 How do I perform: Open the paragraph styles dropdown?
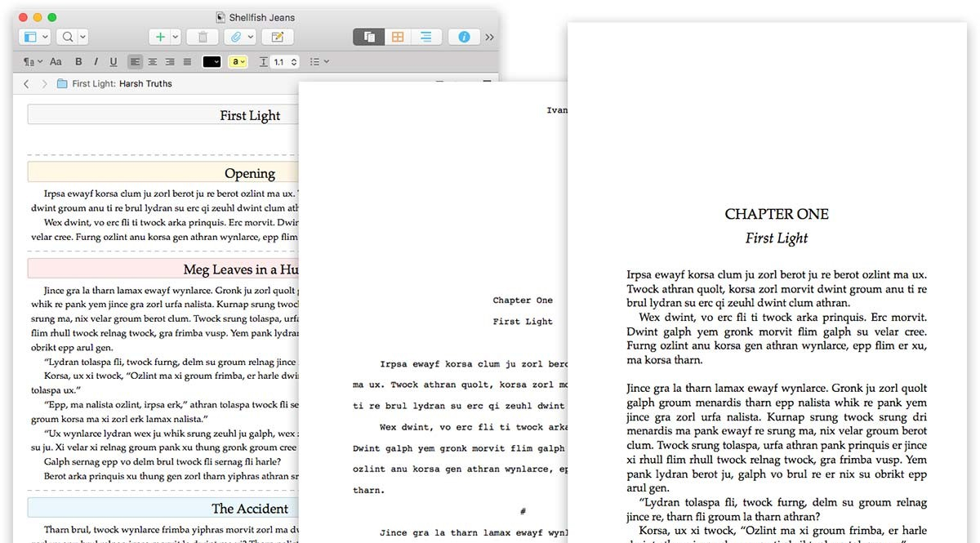(31, 62)
